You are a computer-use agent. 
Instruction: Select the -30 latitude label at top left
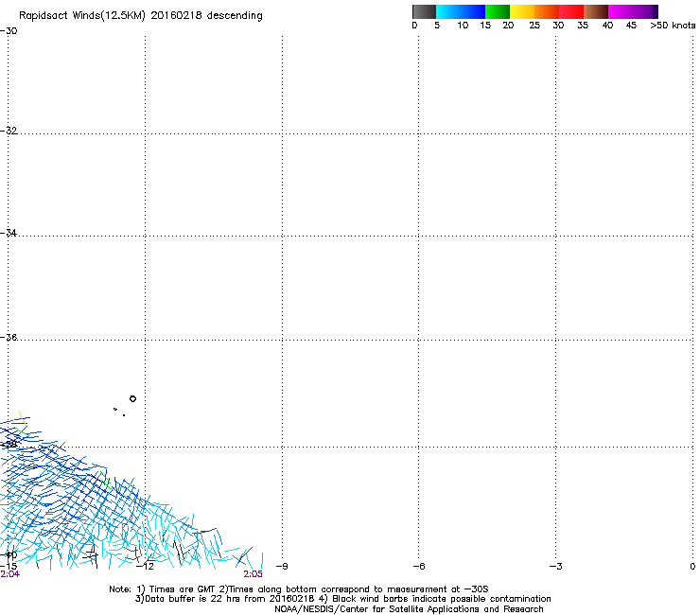pos(9,31)
